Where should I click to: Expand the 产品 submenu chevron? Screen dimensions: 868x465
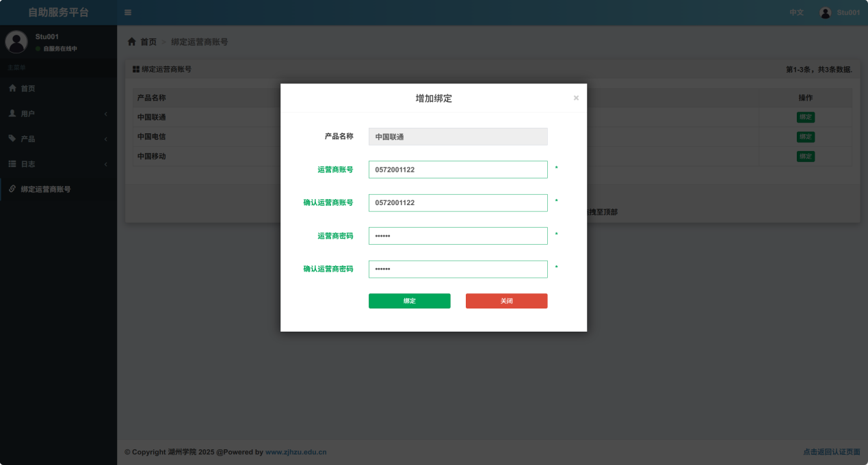105,139
